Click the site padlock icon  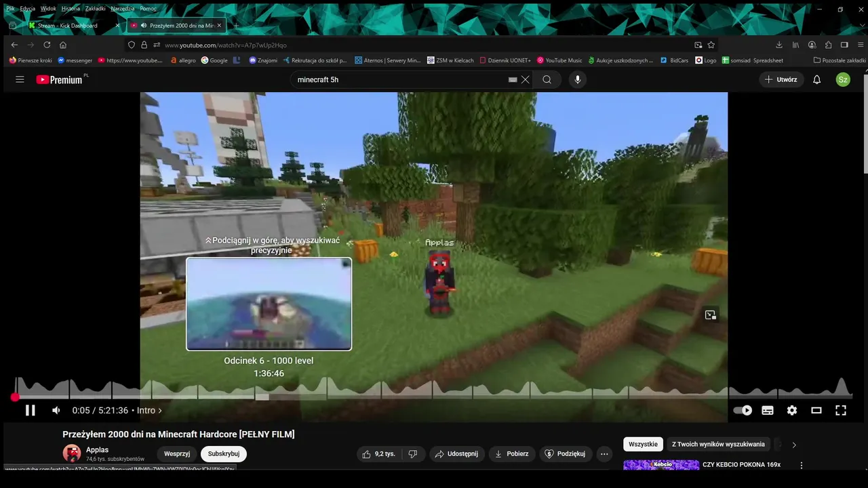(x=144, y=45)
